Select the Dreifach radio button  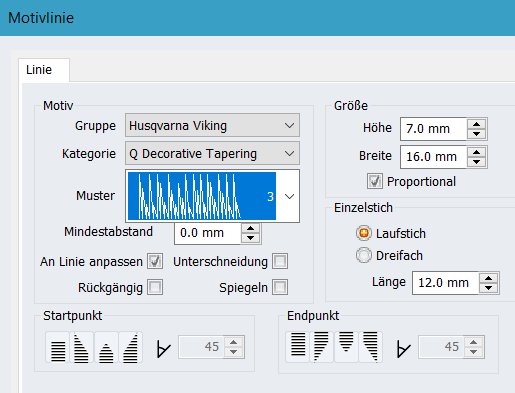[x=364, y=255]
